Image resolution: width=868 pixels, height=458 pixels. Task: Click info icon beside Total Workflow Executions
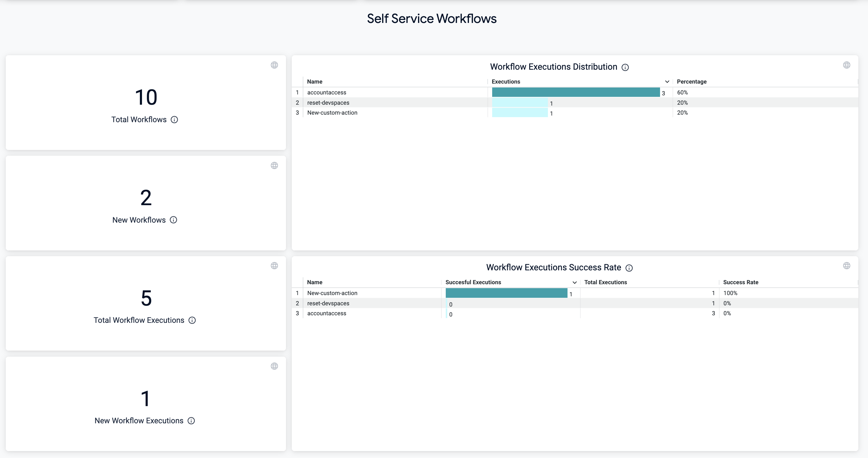(192, 320)
